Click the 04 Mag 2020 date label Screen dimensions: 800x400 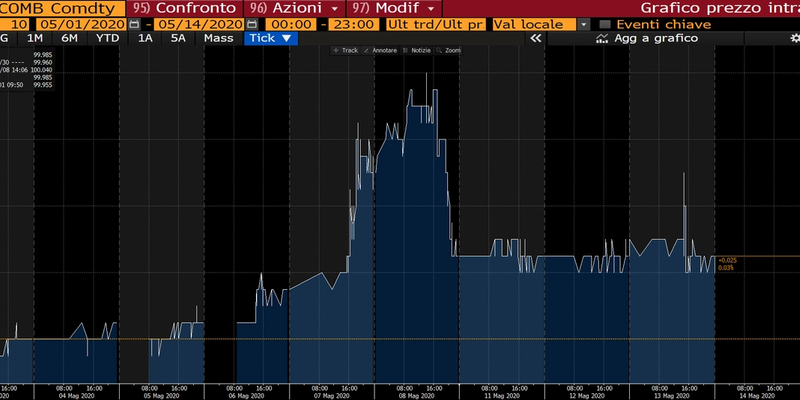[x=77, y=395]
